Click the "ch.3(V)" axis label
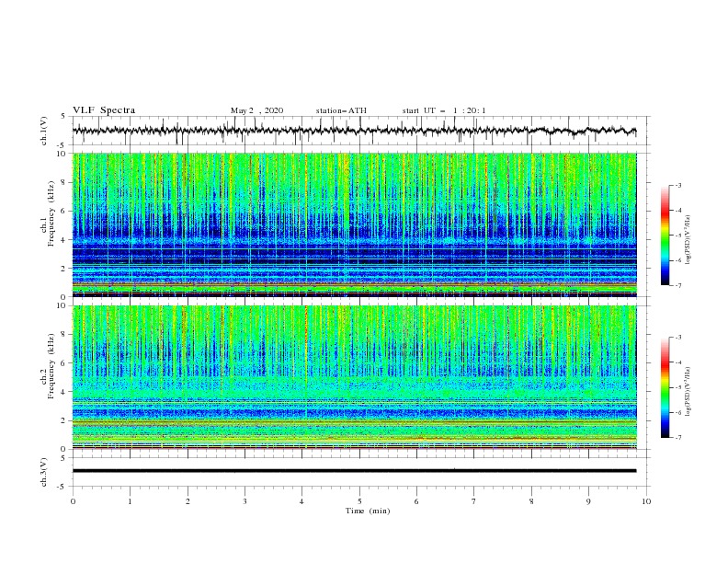 pyautogui.click(x=44, y=472)
